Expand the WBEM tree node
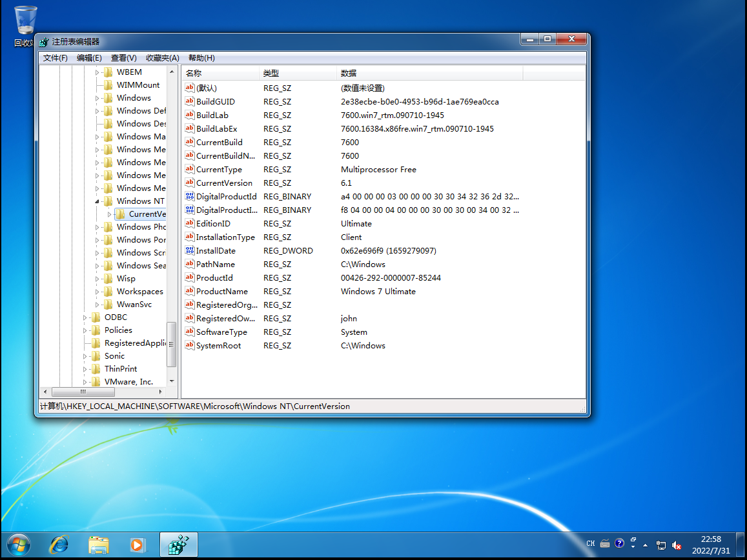The width and height of the screenshot is (747, 560). click(x=97, y=72)
